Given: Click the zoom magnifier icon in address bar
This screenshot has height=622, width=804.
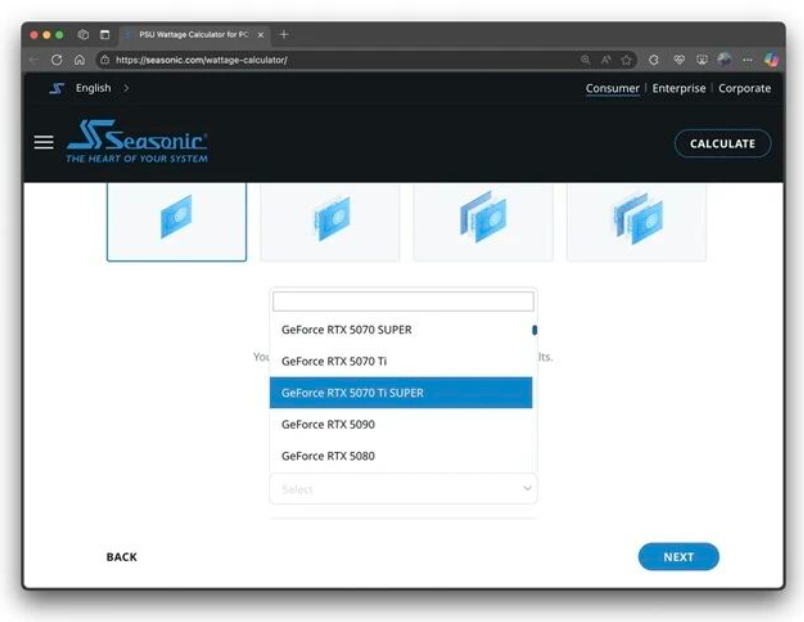Looking at the screenshot, I should click(585, 60).
